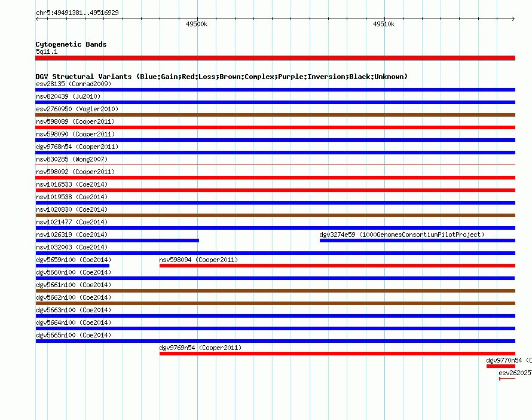Click the red bar for nsv598089

click(x=275, y=127)
